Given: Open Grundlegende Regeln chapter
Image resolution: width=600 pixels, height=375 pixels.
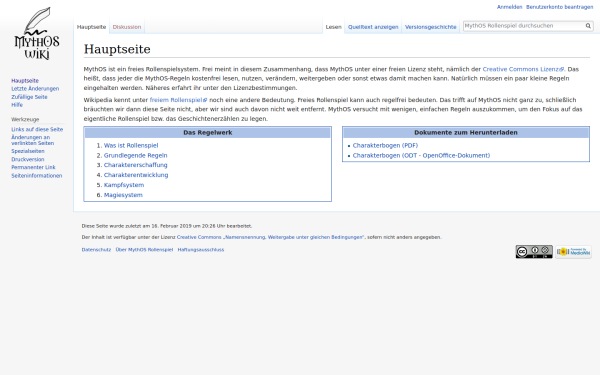Looking at the screenshot, I should 135,155.
